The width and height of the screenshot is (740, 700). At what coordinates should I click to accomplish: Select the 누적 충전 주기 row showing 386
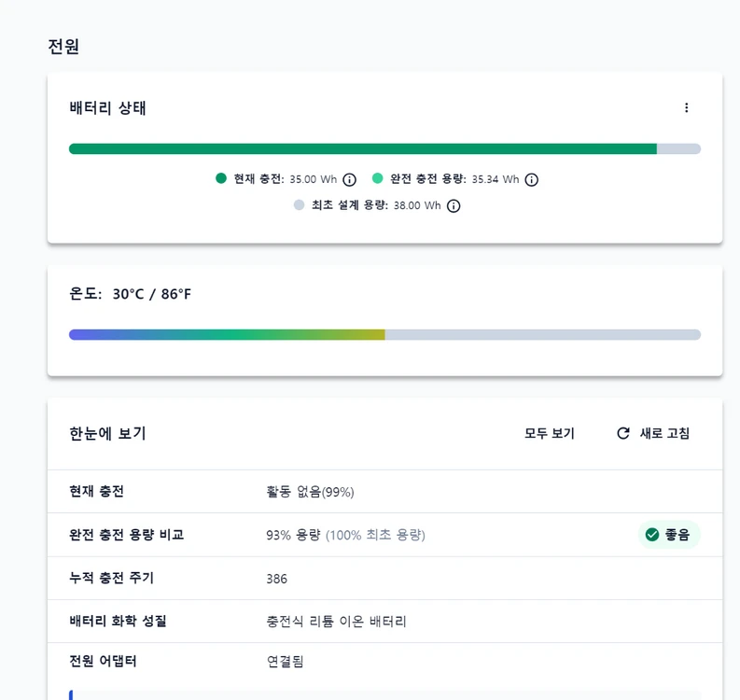point(384,579)
